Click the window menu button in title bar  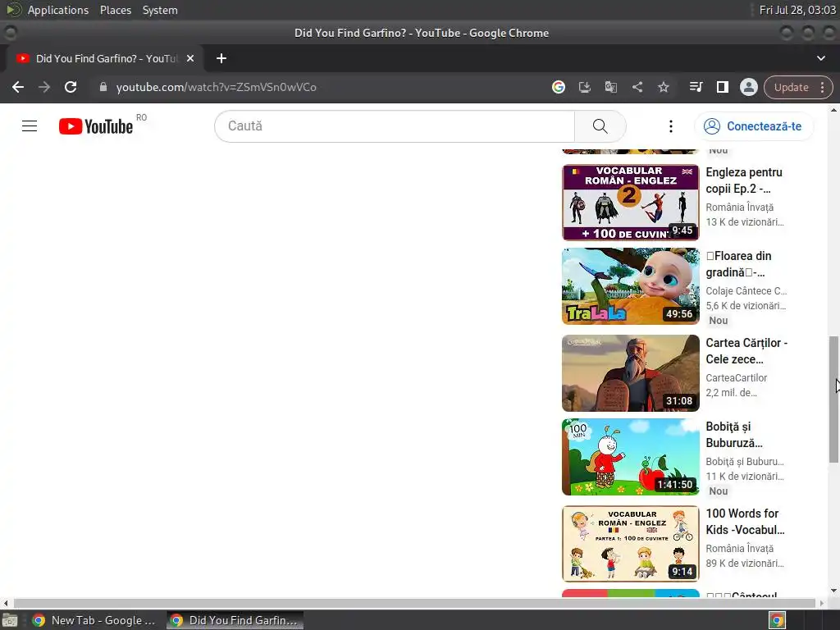click(x=10, y=33)
